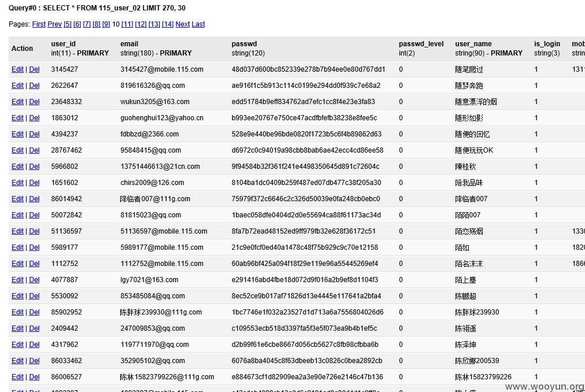This screenshot has height=392, width=585.
Task: Edit the row with 819616326@qq.com
Action: click(17, 86)
